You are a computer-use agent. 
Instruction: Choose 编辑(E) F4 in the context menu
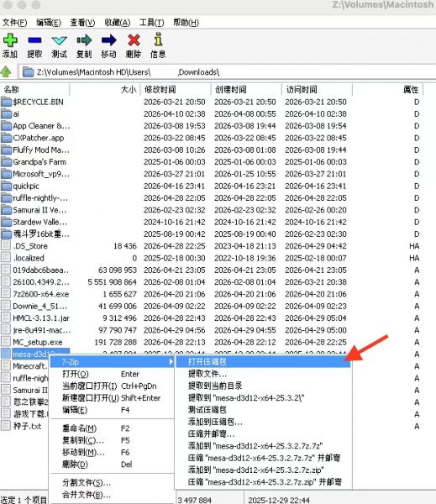[113, 410]
